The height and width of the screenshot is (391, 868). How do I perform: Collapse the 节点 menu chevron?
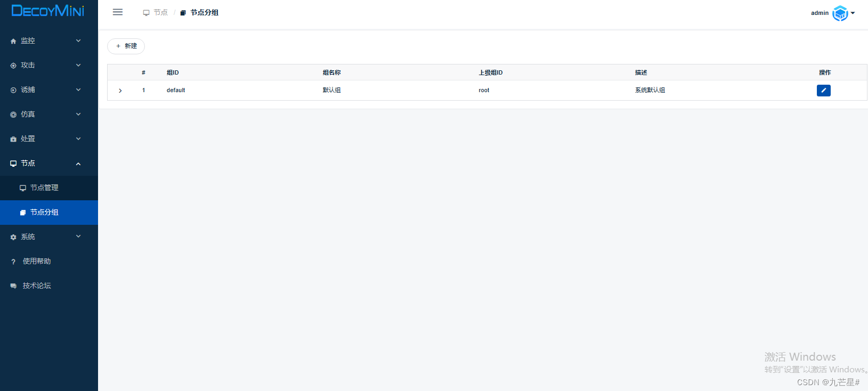78,164
